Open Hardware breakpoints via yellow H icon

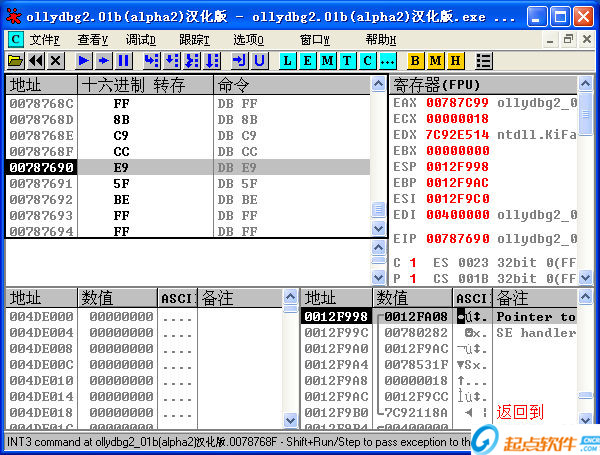coord(455,60)
